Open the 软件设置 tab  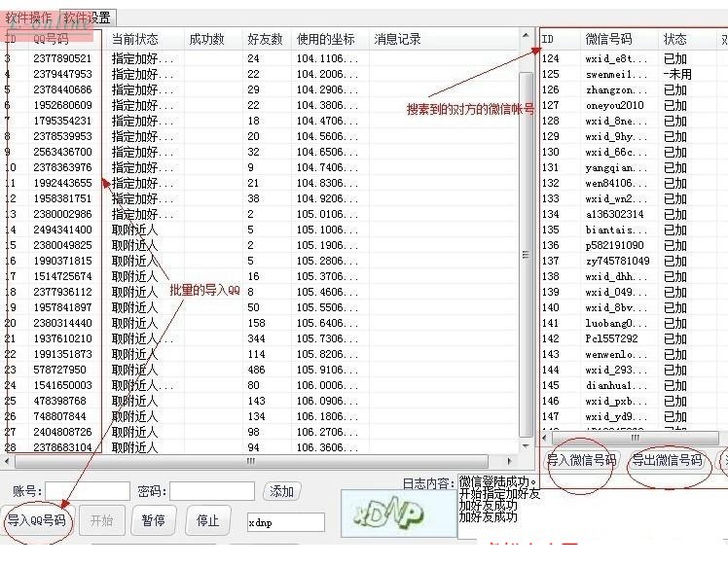tap(88, 18)
